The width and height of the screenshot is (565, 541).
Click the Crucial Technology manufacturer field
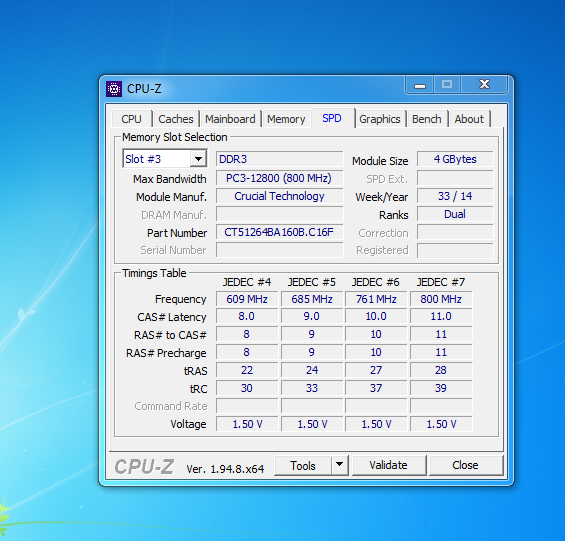coord(279,196)
